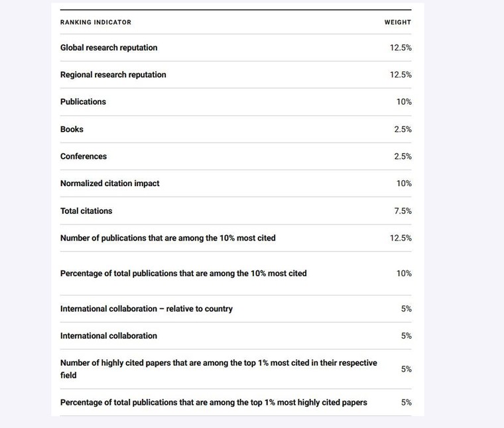Viewport: 504px width, 428px height.
Task: Click the Books indicator label
Action: click(x=72, y=129)
